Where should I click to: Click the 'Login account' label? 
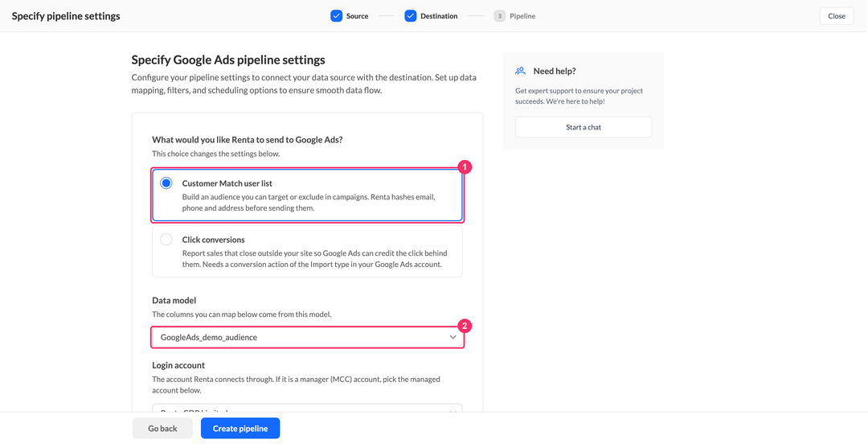(178, 365)
